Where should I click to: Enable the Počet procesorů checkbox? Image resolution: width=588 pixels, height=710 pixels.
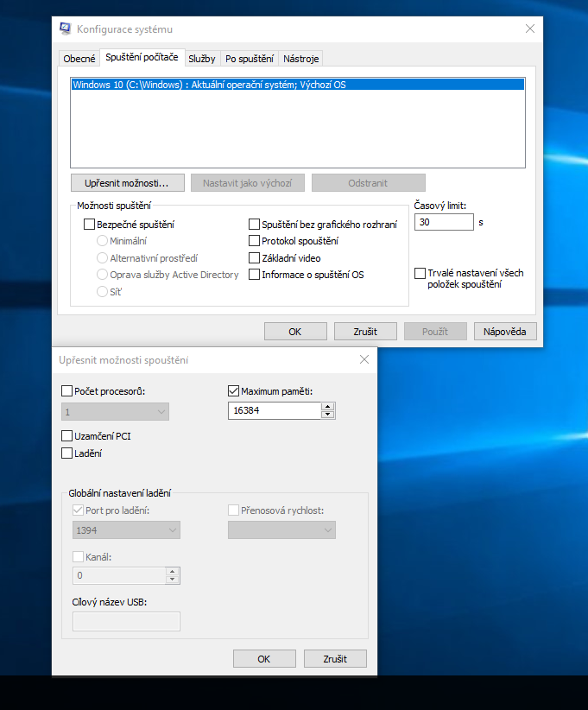tap(68, 391)
